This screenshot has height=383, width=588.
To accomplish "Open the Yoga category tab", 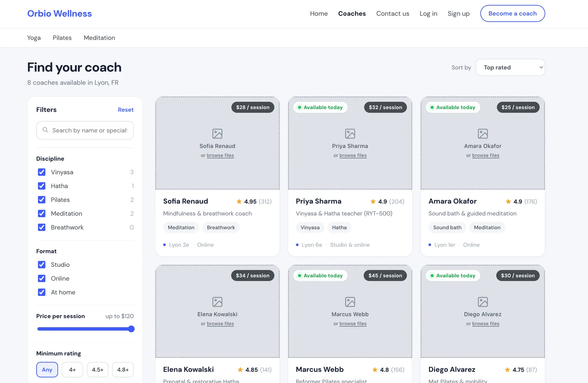I will coord(34,38).
